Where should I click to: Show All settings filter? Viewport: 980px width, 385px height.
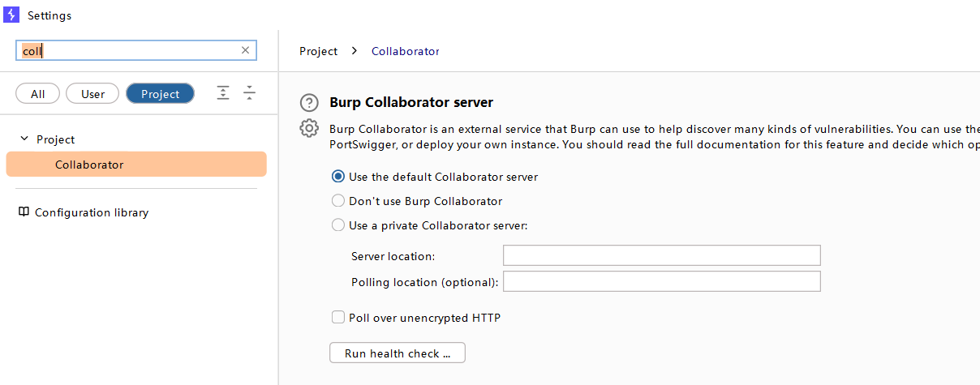(38, 94)
